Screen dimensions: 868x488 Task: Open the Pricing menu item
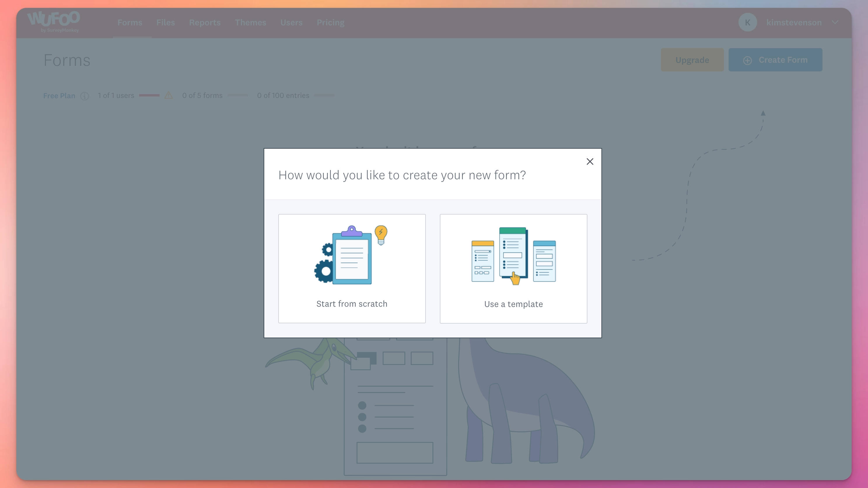(330, 22)
